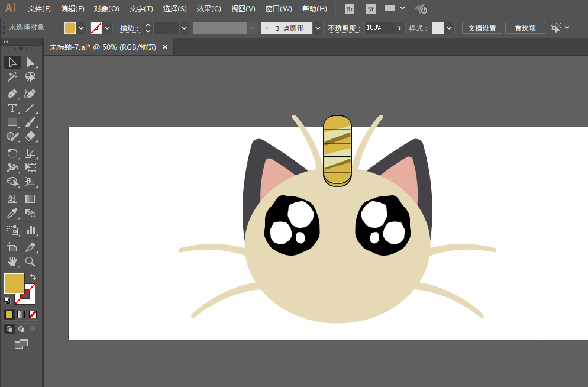The width and height of the screenshot is (588, 387).
Task: Open the 窗口(W) menu
Action: click(x=279, y=9)
